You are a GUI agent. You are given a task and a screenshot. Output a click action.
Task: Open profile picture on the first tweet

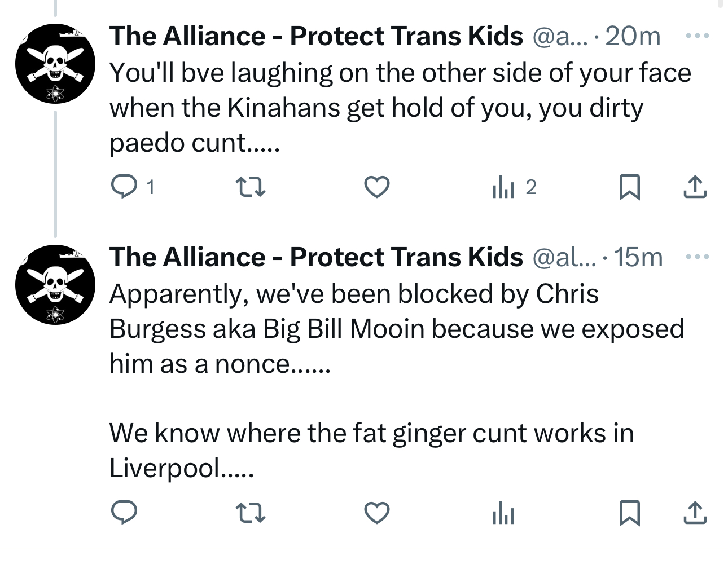click(x=55, y=64)
